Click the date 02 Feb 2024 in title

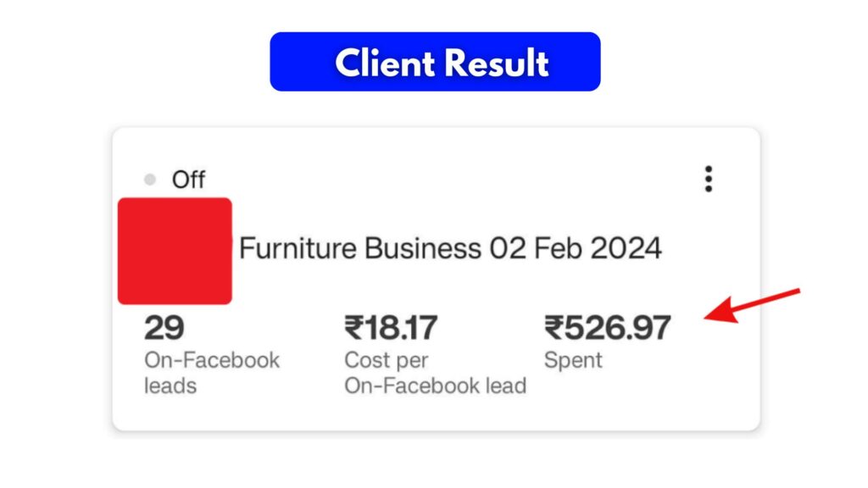576,249
